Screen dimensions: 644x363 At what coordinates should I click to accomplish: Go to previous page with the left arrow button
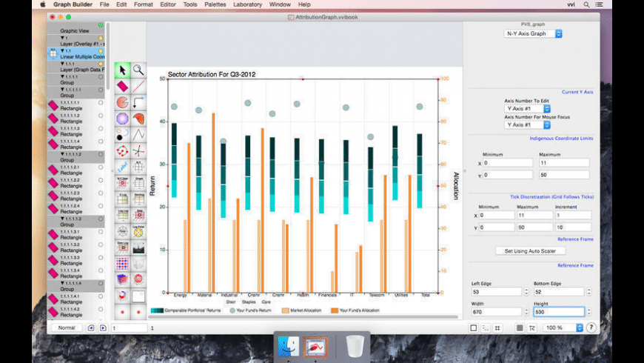(91, 327)
